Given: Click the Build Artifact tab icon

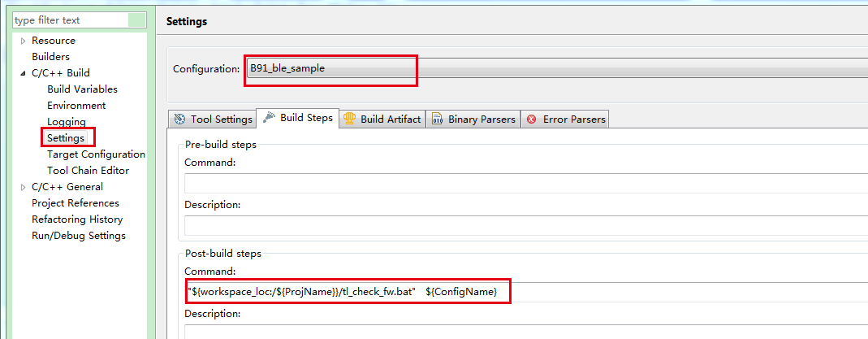Looking at the screenshot, I should click(x=350, y=119).
